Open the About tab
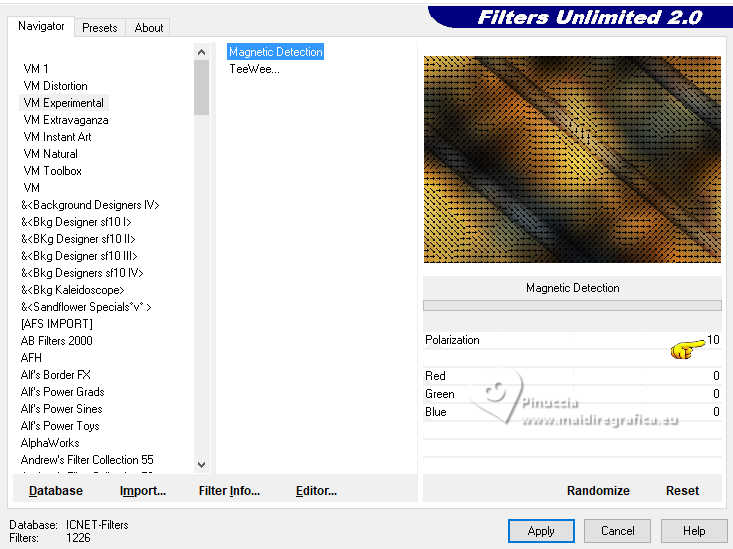This screenshot has height=549, width=733. tap(149, 28)
